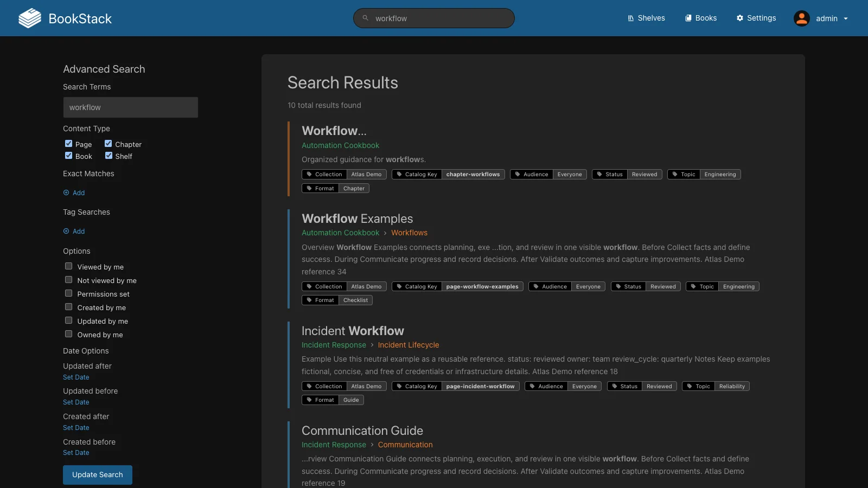This screenshot has height=488, width=868.
Task: Open Automation Cookbook link under Workflow... chapter
Action: point(341,145)
